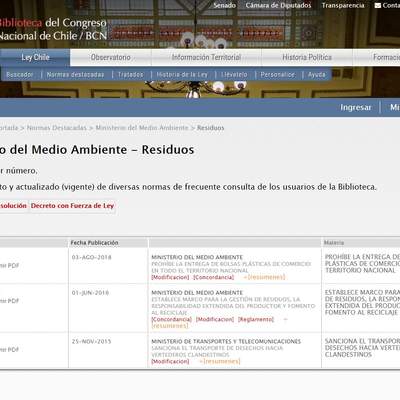Open Normas destacadas submenu item

point(75,75)
